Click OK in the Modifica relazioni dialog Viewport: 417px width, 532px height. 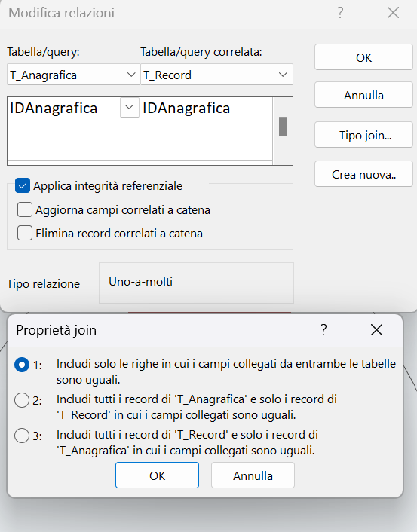pos(363,57)
